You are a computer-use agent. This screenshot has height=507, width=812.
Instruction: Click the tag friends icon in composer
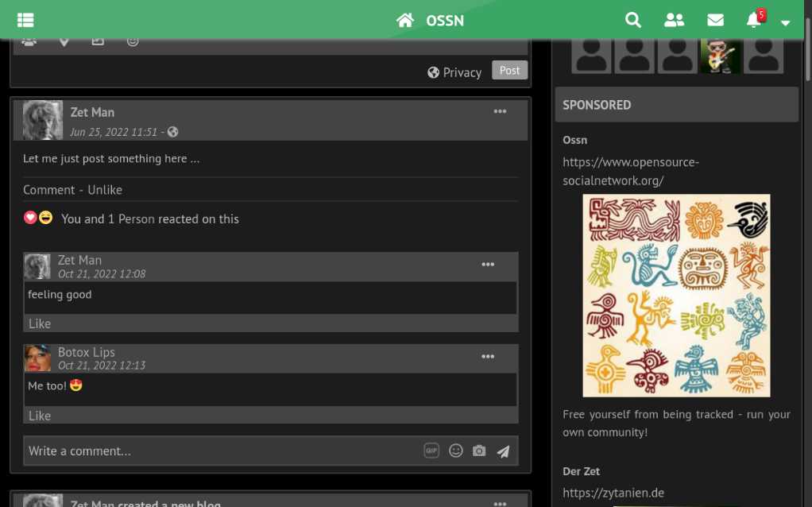pyautogui.click(x=29, y=42)
